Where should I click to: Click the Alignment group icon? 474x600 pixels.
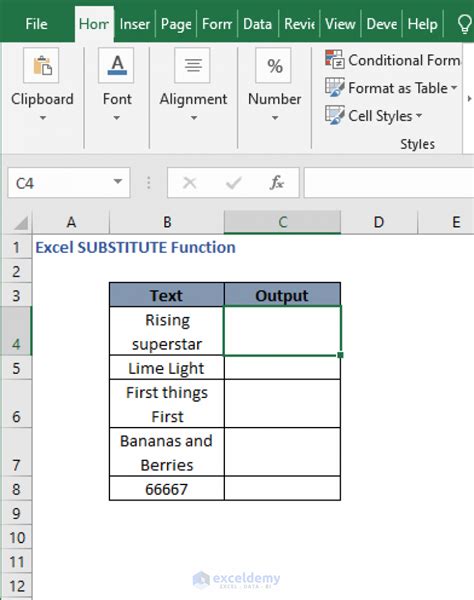[x=192, y=65]
